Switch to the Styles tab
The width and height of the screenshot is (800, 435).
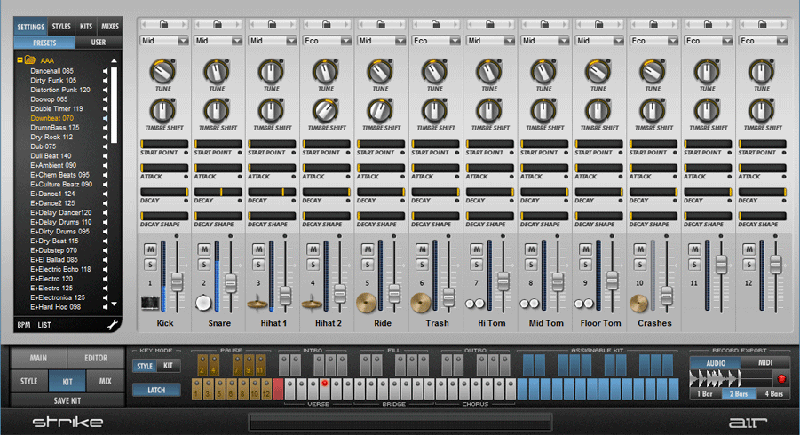[x=61, y=26]
